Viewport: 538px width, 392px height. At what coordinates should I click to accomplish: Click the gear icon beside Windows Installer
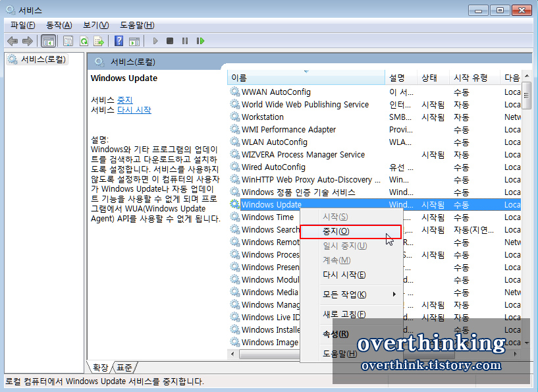pos(234,329)
